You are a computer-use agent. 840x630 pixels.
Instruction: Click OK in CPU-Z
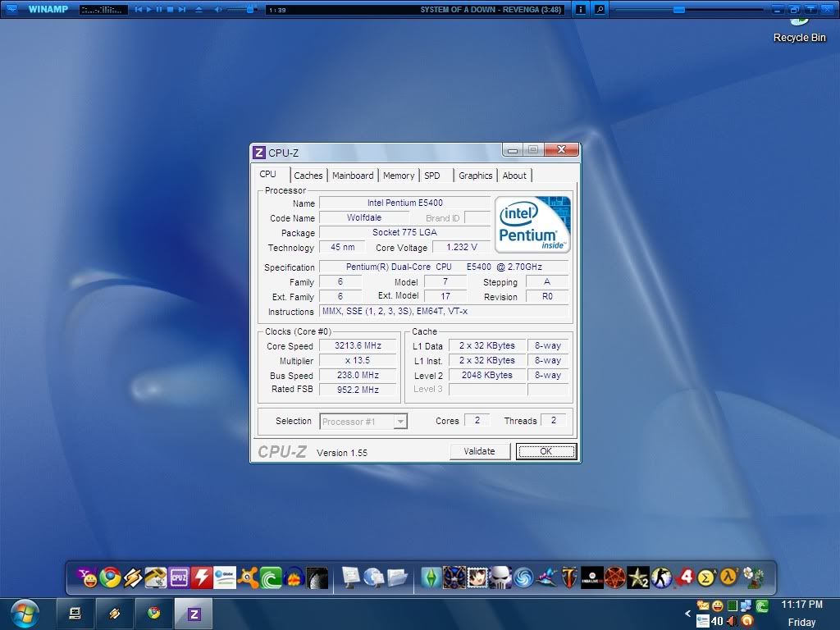point(546,452)
